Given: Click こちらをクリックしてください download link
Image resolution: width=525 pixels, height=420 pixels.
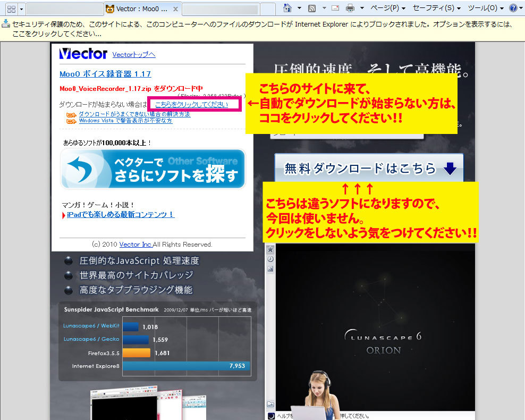Looking at the screenshot, I should pos(191,105).
